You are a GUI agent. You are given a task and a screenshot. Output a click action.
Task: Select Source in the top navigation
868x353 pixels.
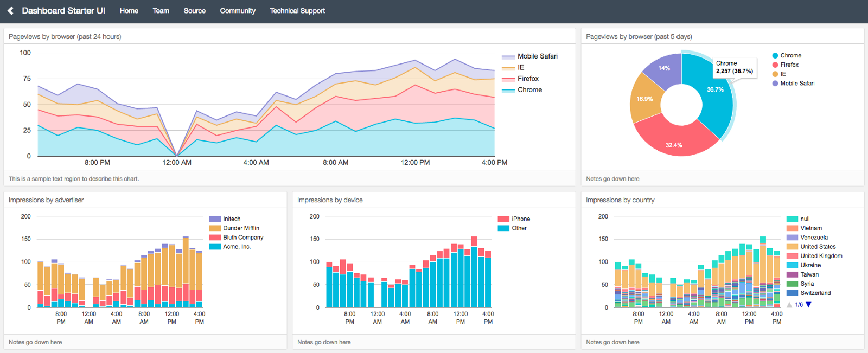[x=194, y=11]
